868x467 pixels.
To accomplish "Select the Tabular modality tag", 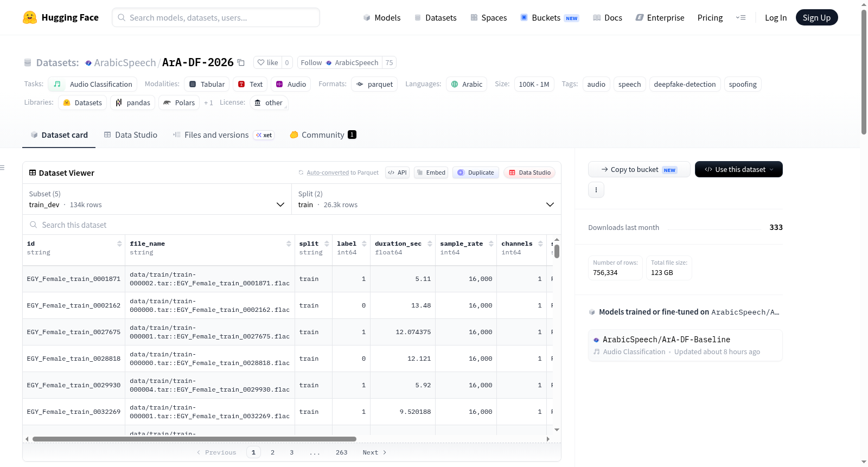I will pyautogui.click(x=207, y=84).
